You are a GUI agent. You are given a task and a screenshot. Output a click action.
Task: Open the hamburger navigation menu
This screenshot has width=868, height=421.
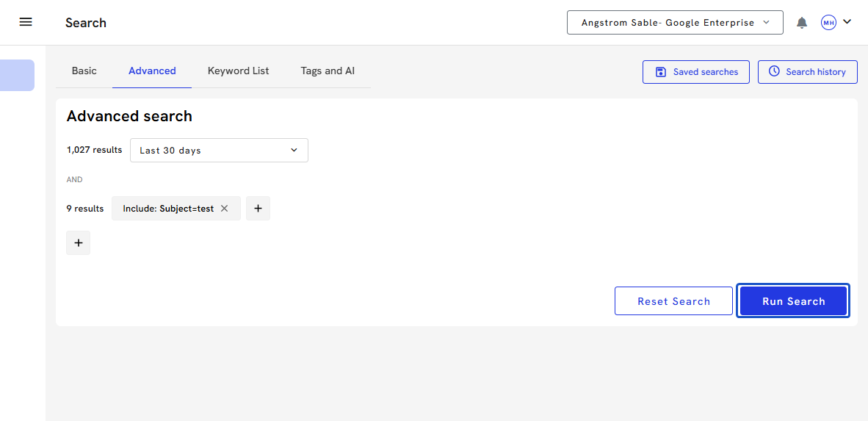[x=26, y=22]
